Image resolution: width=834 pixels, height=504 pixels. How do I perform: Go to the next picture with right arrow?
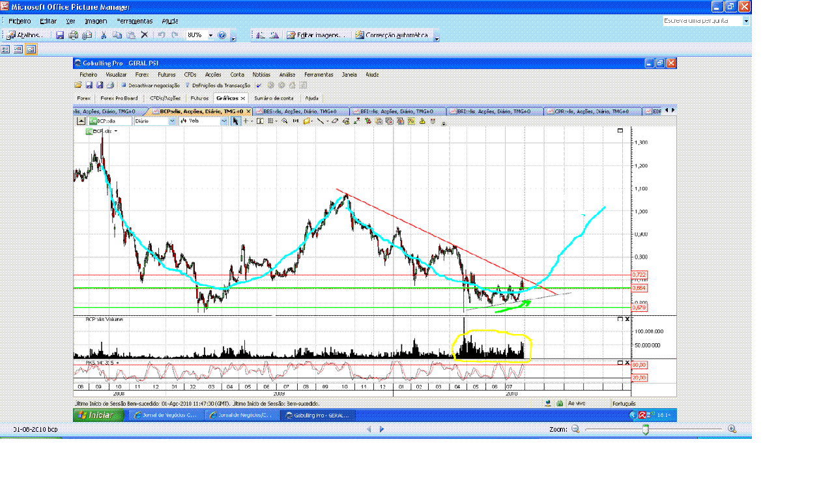382,429
